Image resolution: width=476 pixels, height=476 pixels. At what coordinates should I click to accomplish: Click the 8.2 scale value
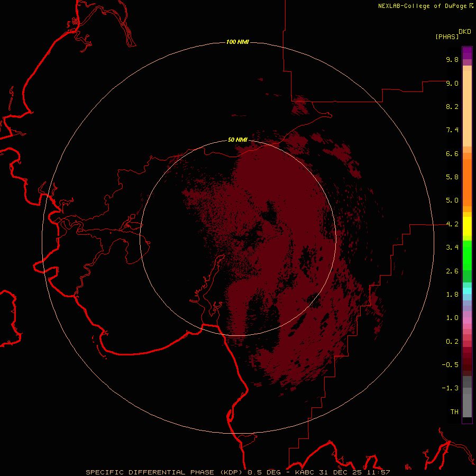[452, 106]
